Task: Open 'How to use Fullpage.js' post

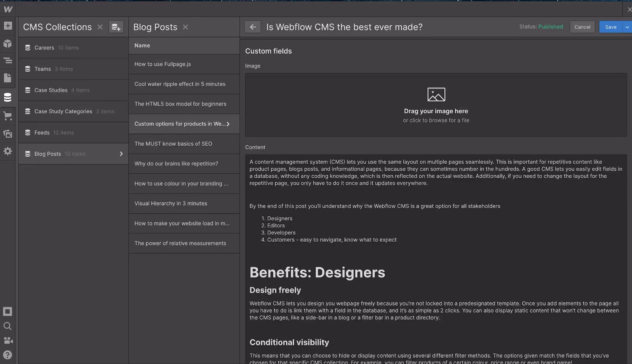Action: (x=184, y=64)
